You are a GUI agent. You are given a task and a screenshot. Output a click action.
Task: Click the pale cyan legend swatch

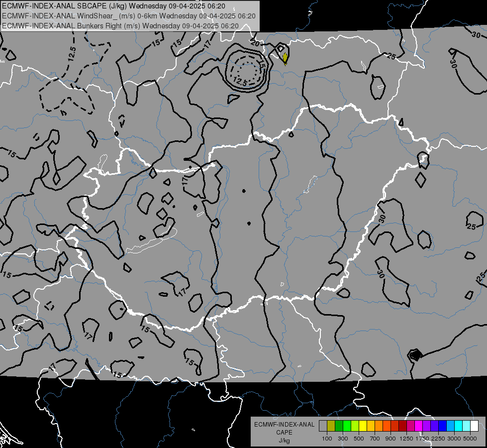pos(467,426)
